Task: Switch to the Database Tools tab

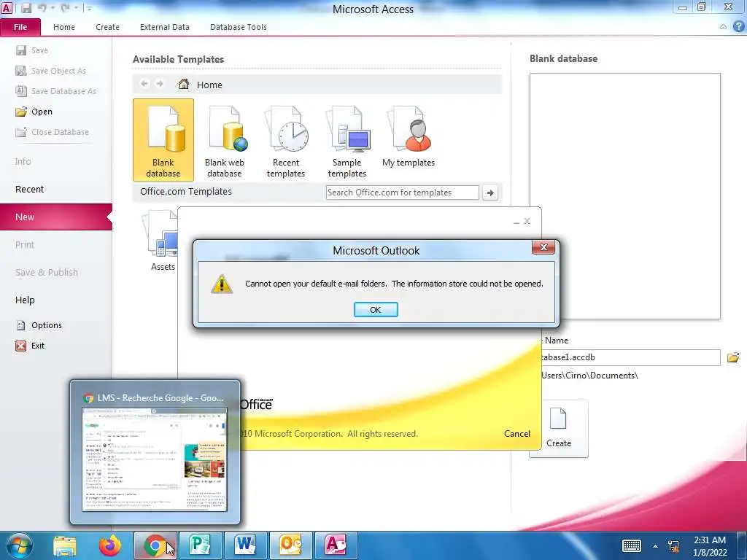Action: (239, 27)
